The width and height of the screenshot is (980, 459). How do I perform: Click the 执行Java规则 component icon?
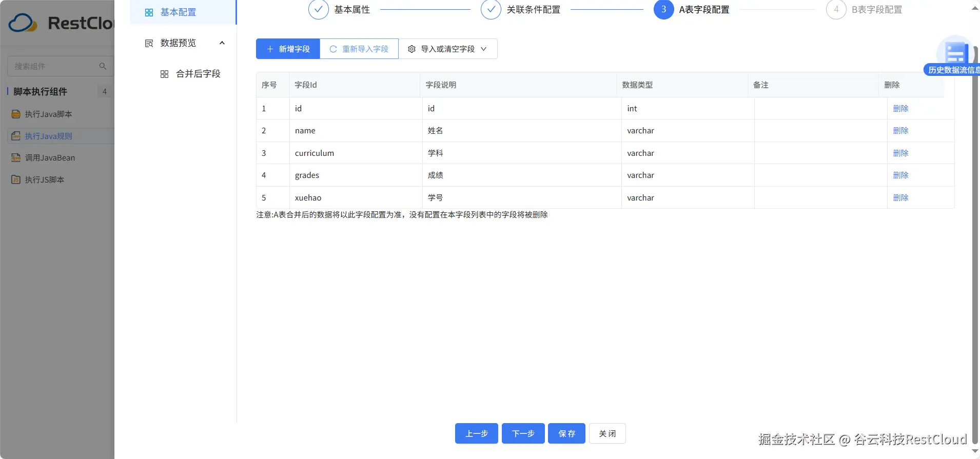pyautogui.click(x=16, y=136)
